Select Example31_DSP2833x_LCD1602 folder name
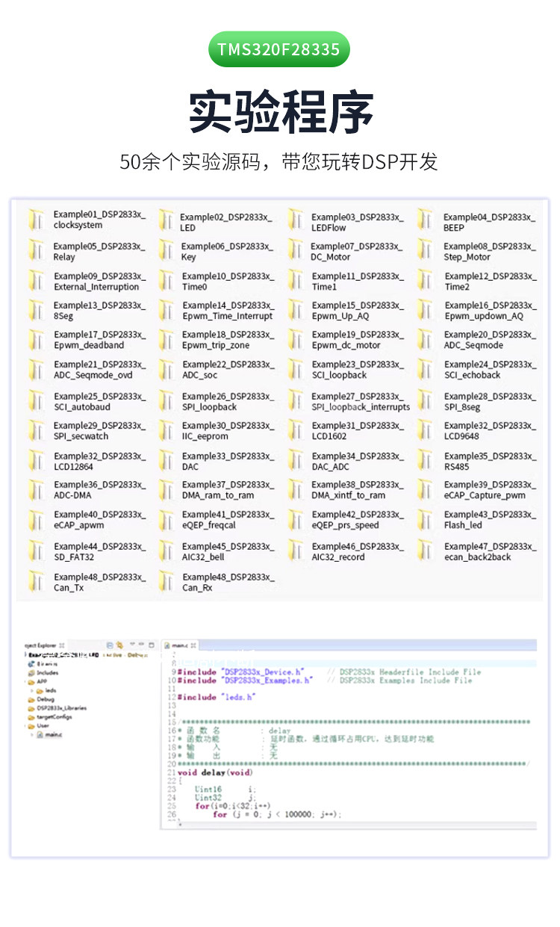560x927 pixels. pyautogui.click(x=358, y=431)
